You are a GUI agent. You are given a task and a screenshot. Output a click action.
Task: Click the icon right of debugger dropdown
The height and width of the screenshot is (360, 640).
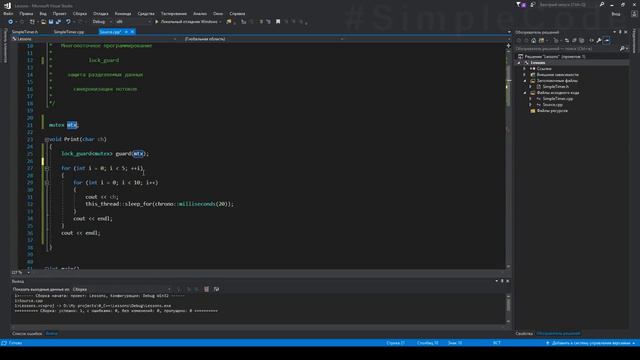point(229,22)
